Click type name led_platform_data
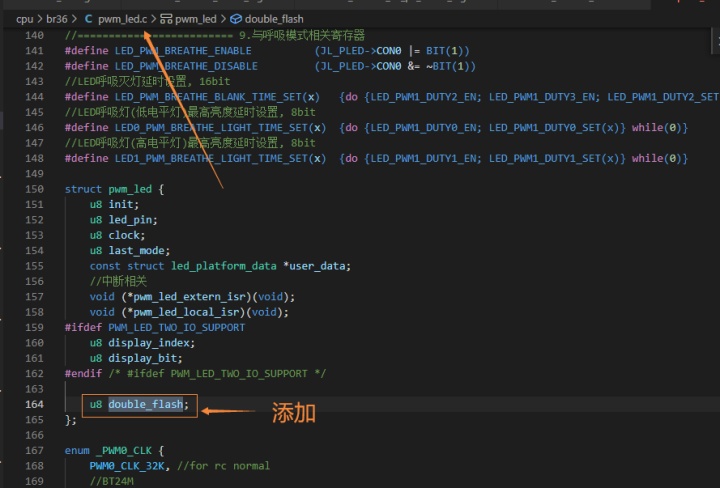Image resolution: width=720 pixels, height=488 pixels. [x=224, y=266]
